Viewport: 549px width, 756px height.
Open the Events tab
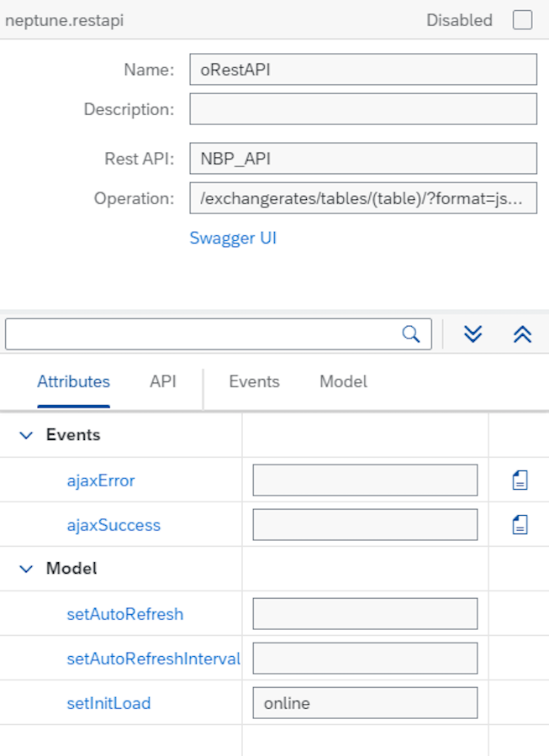[x=254, y=381]
